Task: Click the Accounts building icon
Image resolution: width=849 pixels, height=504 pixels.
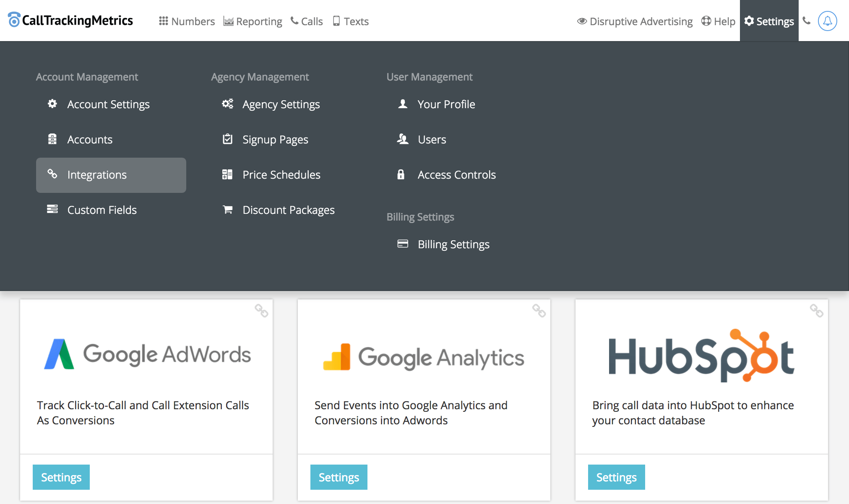Action: click(x=52, y=139)
